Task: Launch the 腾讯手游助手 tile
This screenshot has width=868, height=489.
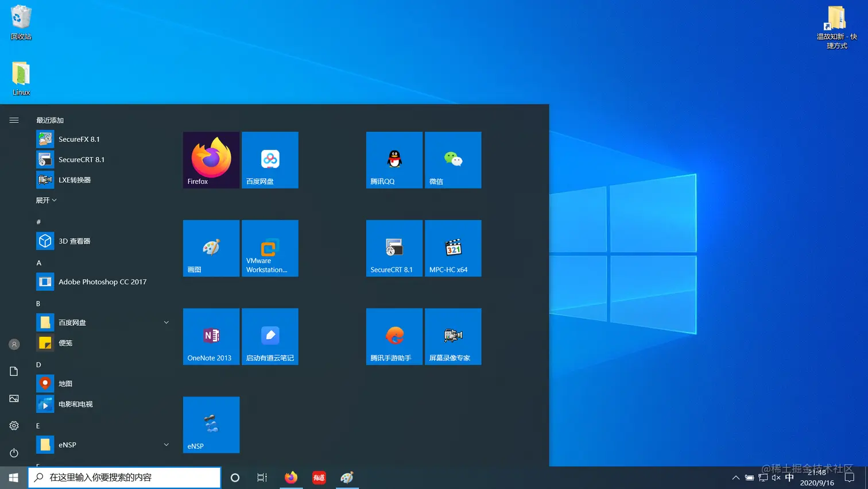Action: tap(394, 337)
